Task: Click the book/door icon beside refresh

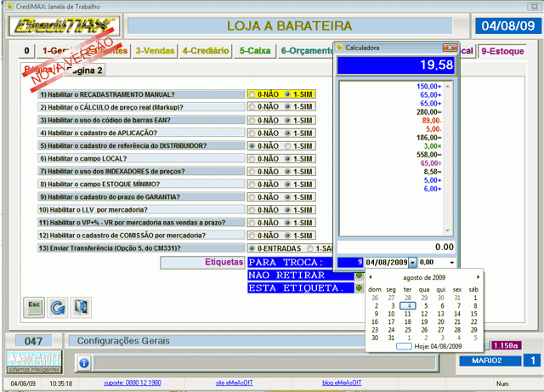Action: tap(80, 306)
